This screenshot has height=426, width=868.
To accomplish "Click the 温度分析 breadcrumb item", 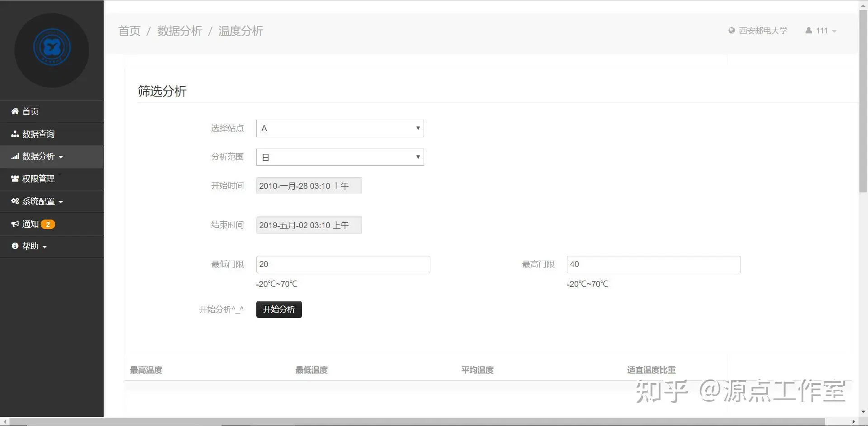I will click(x=241, y=31).
